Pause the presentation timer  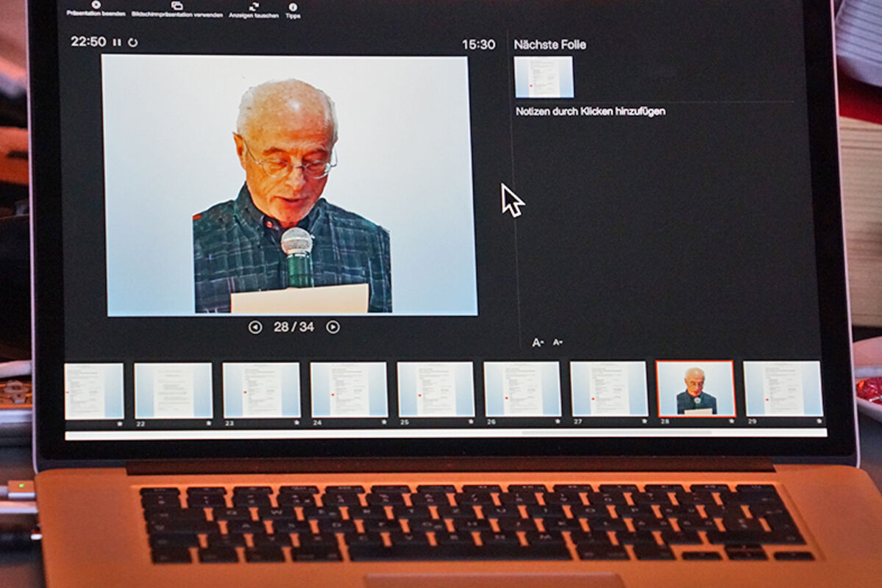(x=117, y=43)
